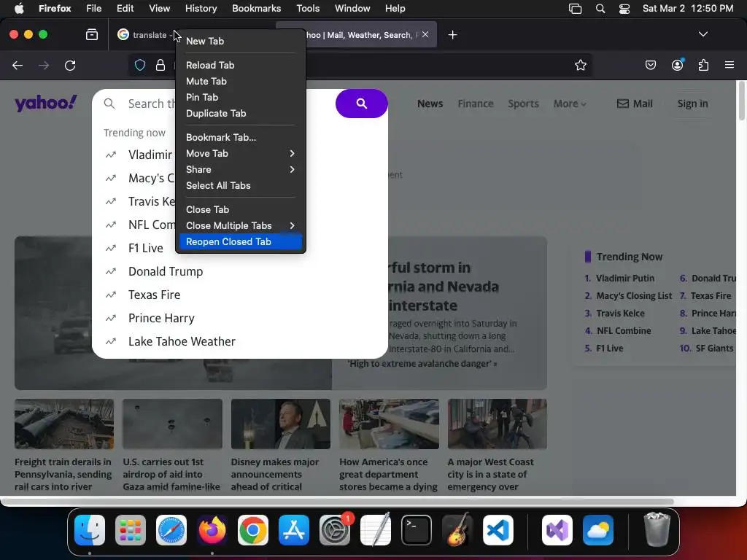
Task: Open macOS Control Center icon
Action: 624,9
